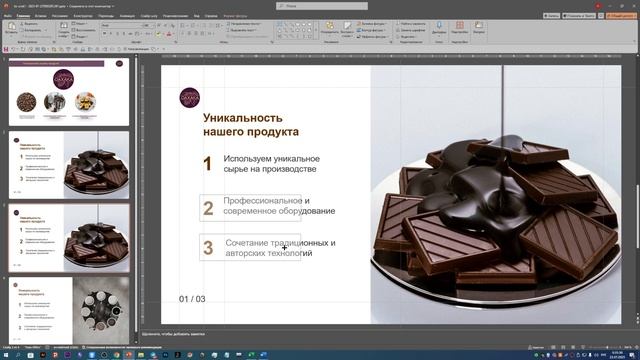Click Present in Teams button

(x=579, y=16)
